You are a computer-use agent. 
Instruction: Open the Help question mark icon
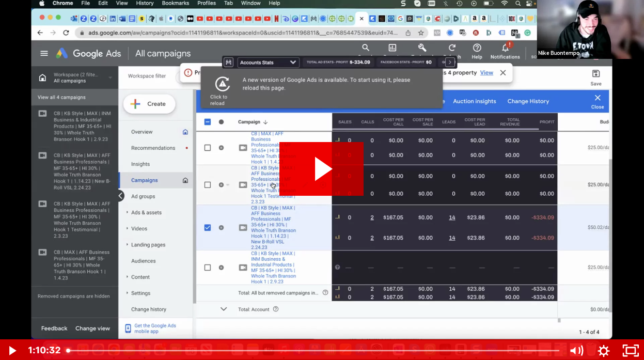pos(477,48)
